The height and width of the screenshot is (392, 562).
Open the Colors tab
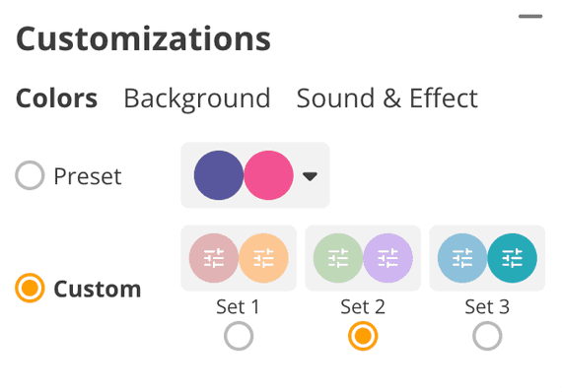click(56, 98)
